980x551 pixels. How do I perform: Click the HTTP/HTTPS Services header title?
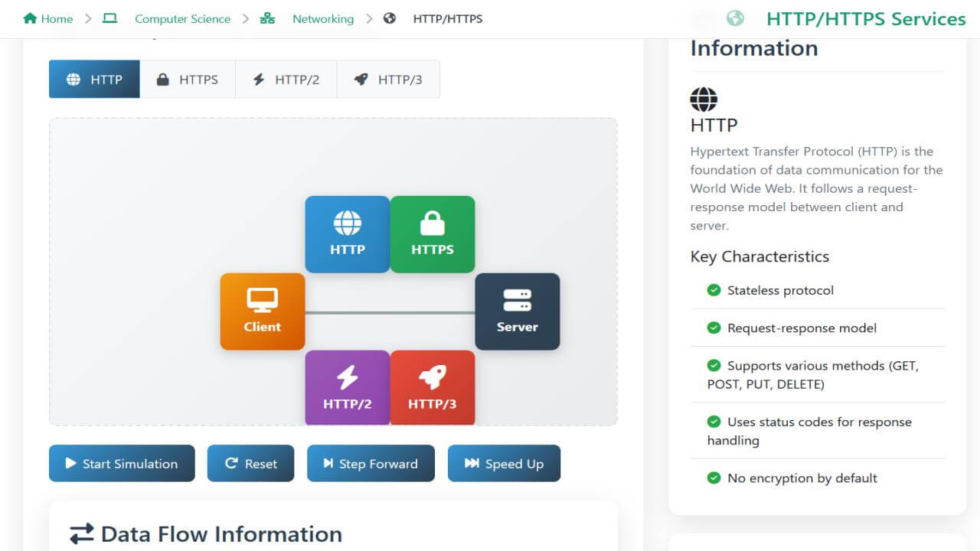pos(866,19)
